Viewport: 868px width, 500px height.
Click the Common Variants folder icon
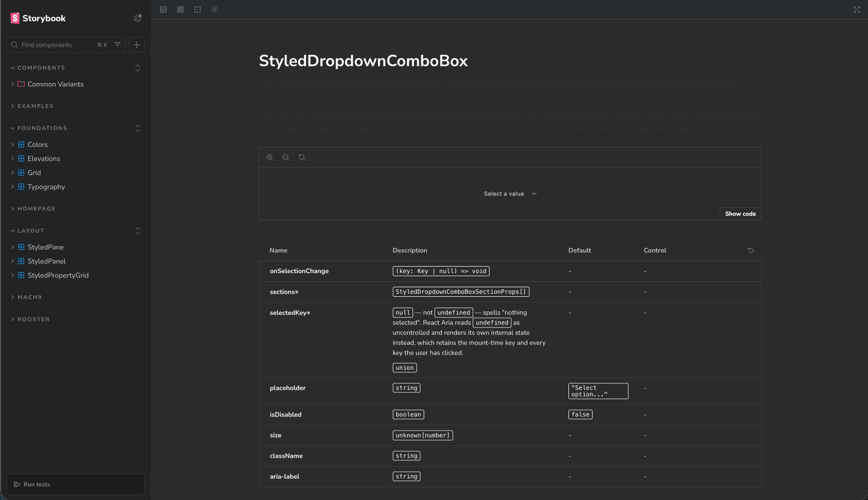point(21,84)
